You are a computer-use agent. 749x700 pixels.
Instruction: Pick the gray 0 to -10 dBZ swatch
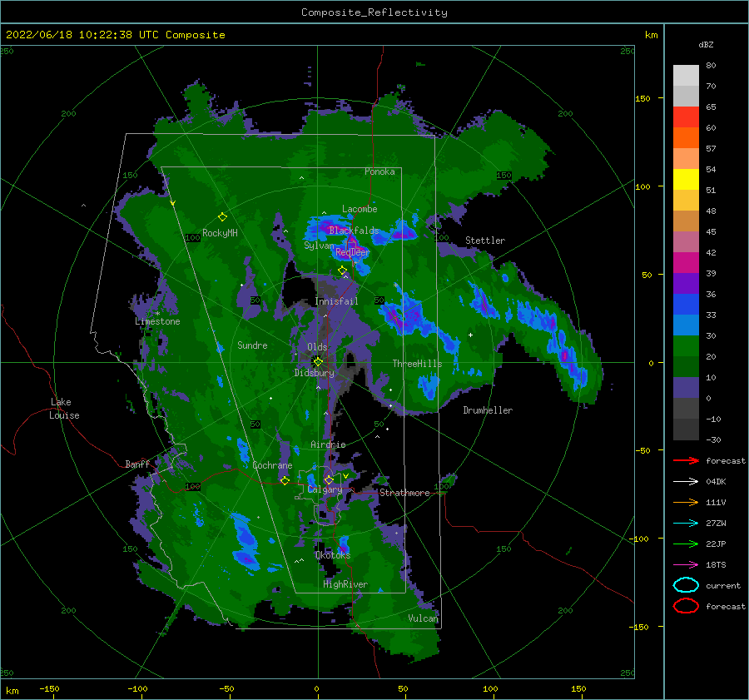pos(686,409)
